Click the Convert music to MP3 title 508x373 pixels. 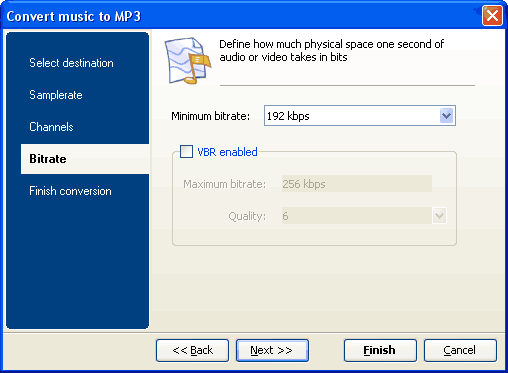pyautogui.click(x=74, y=16)
